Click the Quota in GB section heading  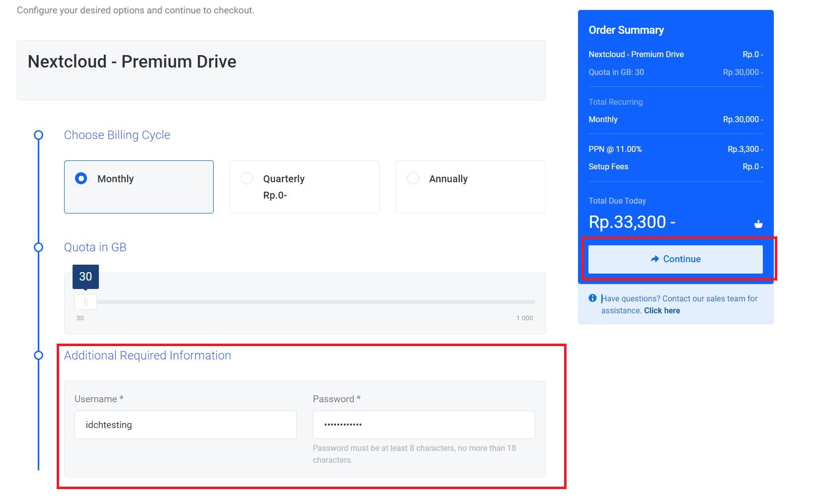(95, 247)
